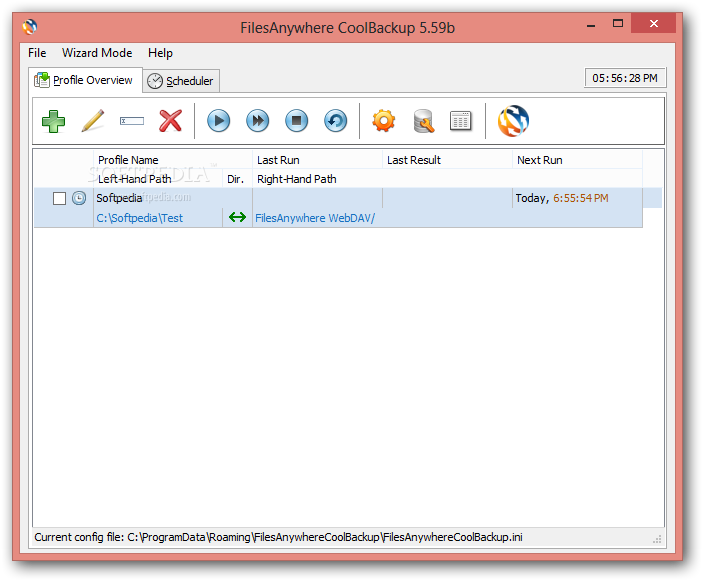
Task: Open the Wizard Mode menu
Action: coord(97,53)
